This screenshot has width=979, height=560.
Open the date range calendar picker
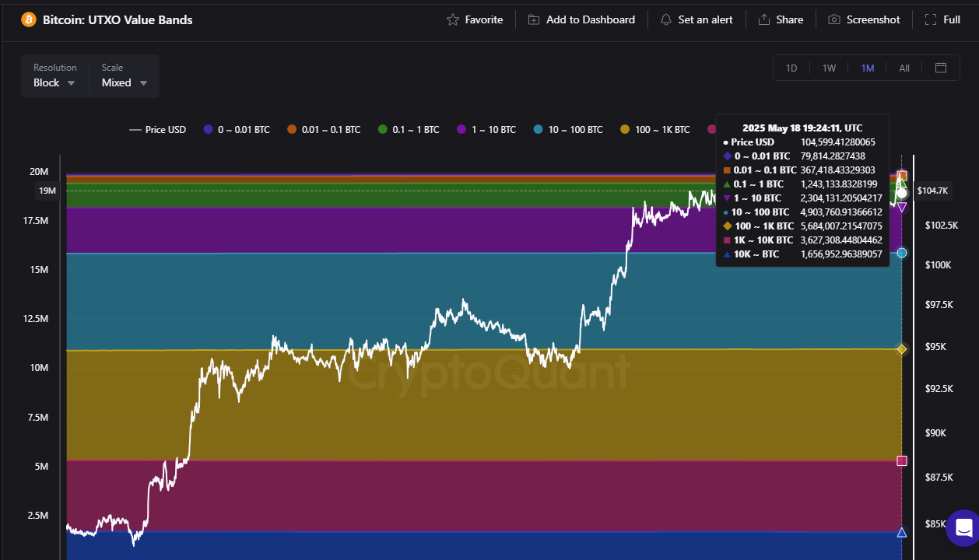[x=941, y=68]
